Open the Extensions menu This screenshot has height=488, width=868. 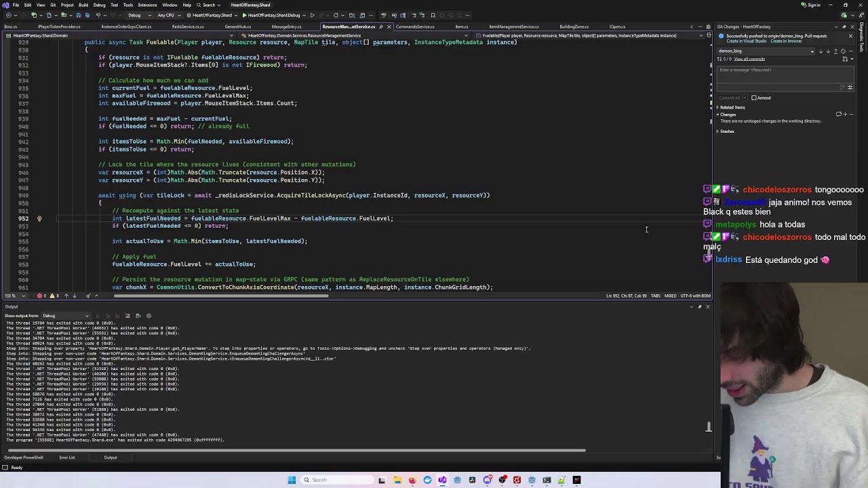point(147,5)
